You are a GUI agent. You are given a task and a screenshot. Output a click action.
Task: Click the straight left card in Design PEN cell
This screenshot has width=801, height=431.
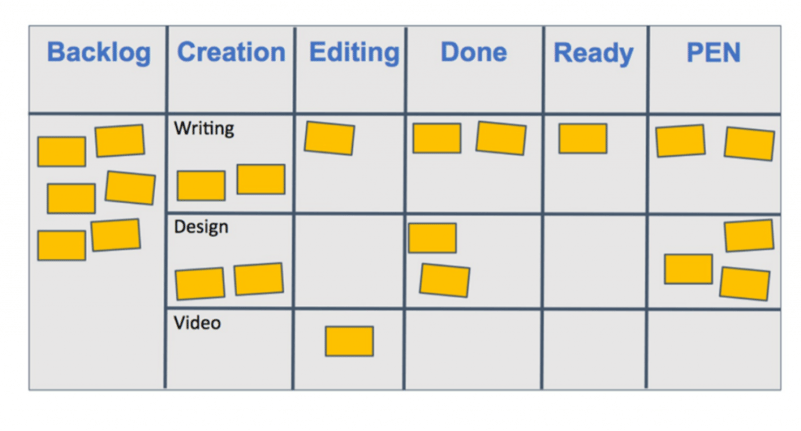688,269
